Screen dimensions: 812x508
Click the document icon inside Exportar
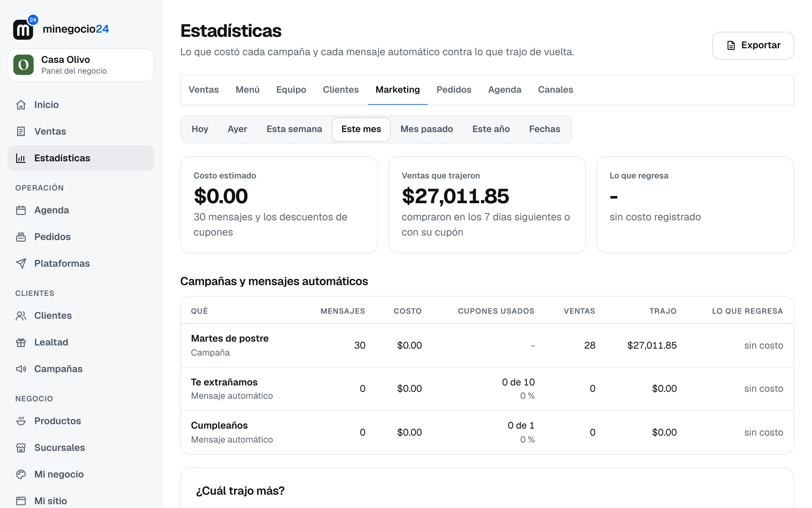click(731, 45)
